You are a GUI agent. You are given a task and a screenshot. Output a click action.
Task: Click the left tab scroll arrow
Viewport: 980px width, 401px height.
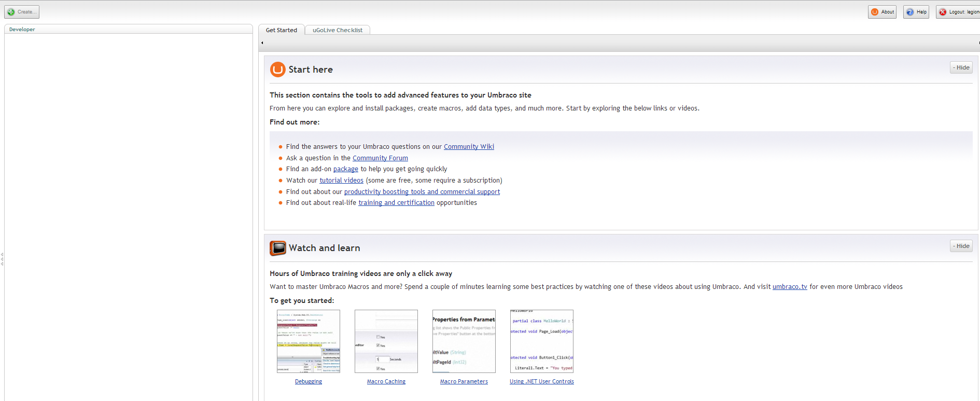(x=262, y=43)
